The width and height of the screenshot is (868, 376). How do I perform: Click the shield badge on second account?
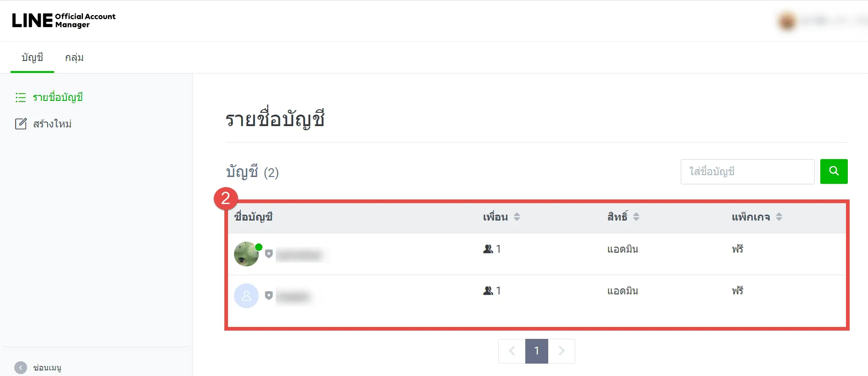(269, 295)
